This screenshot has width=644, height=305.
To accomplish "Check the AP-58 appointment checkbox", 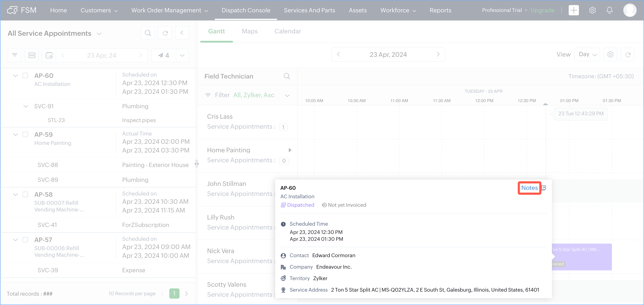I will (25, 194).
